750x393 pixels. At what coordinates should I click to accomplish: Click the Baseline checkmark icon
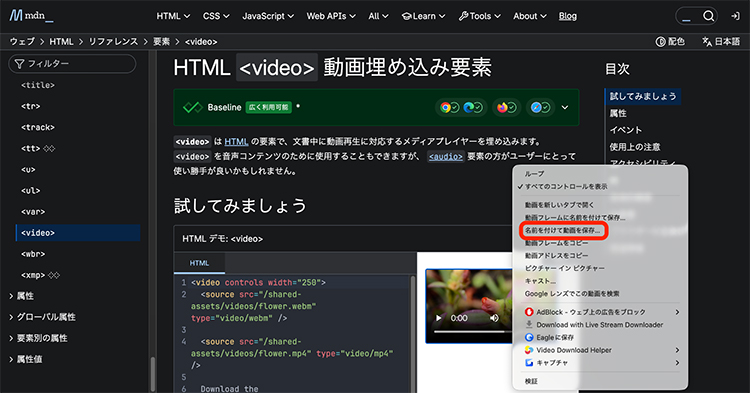point(193,108)
